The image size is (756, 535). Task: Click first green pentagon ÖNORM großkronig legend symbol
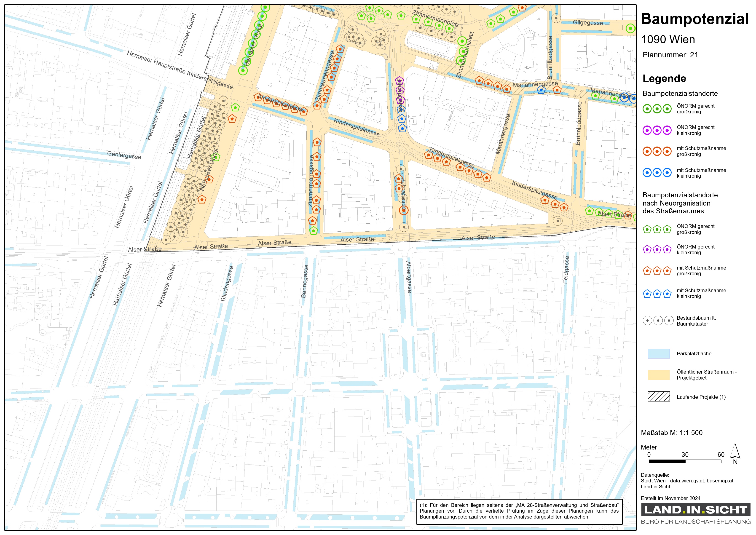coord(647,229)
